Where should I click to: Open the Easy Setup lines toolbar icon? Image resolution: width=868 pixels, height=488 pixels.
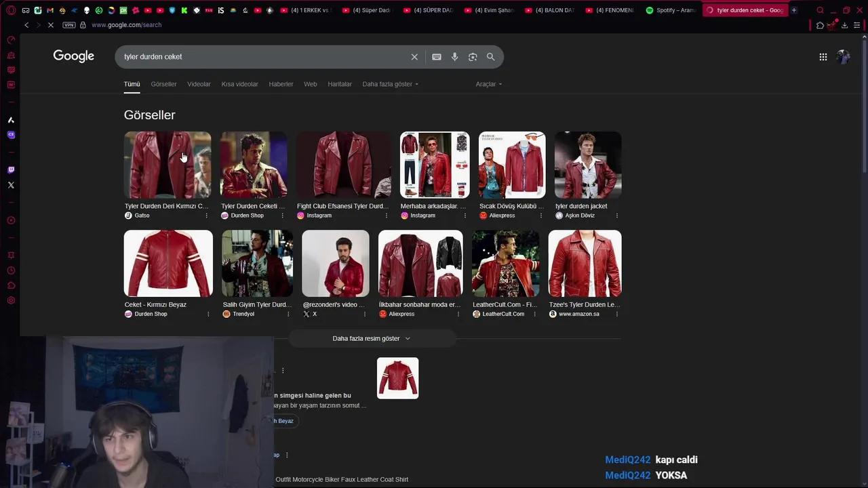pyautogui.click(x=856, y=25)
